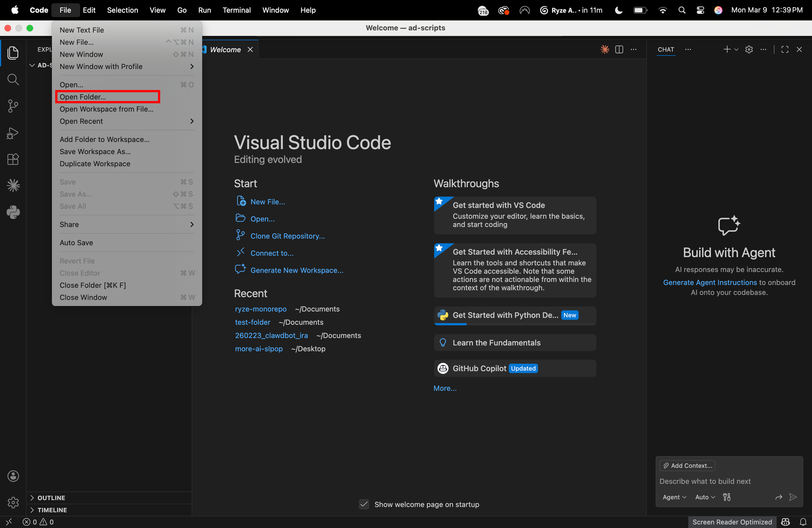Toggle Auto Save in the File menu
812x528 pixels.
(x=77, y=242)
